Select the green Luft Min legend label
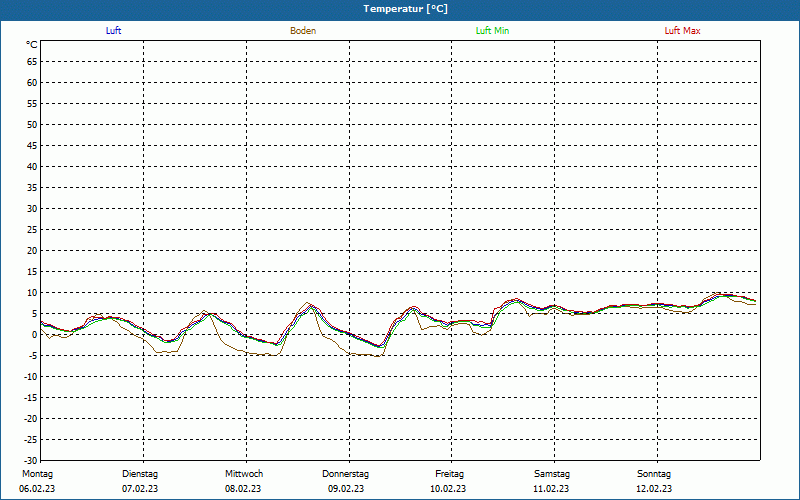 492,31
